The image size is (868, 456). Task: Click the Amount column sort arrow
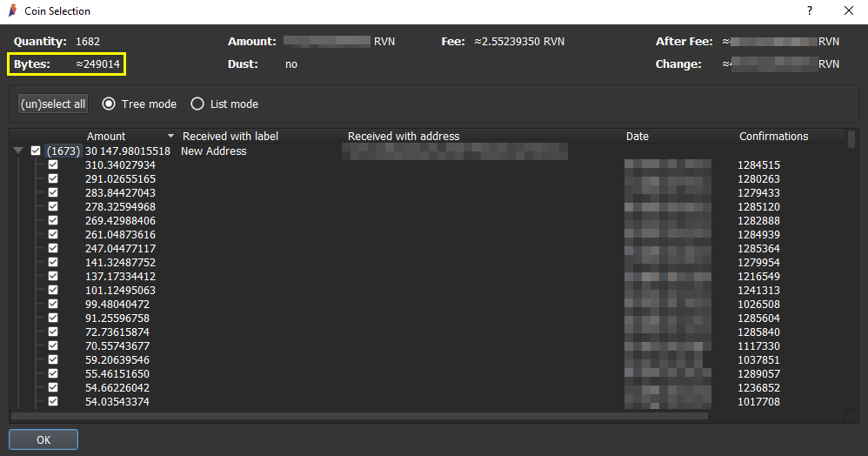click(x=170, y=137)
